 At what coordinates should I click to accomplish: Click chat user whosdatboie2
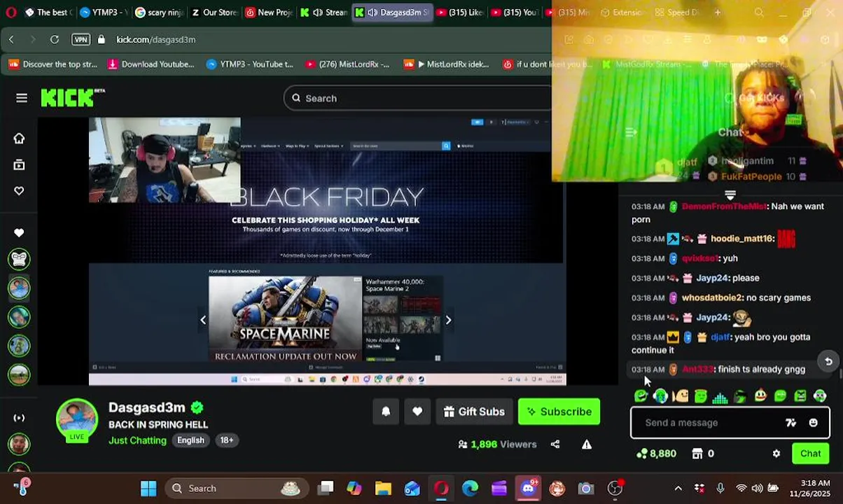(x=712, y=297)
